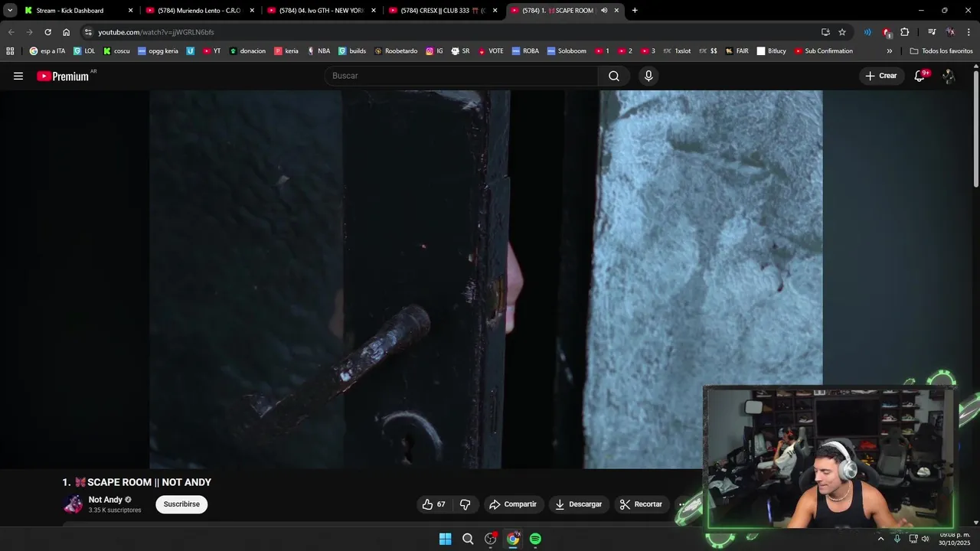
Task: Download the video with the Descargar button
Action: 579,504
